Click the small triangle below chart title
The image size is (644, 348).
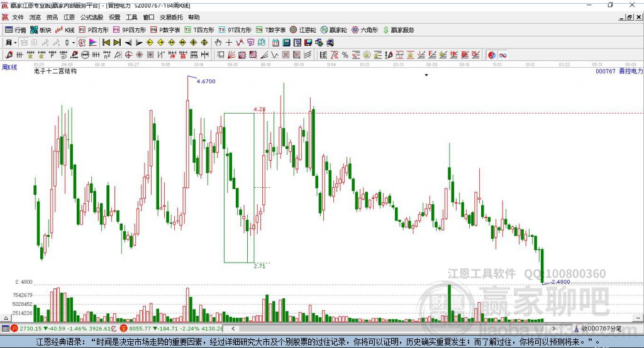(x=426, y=75)
